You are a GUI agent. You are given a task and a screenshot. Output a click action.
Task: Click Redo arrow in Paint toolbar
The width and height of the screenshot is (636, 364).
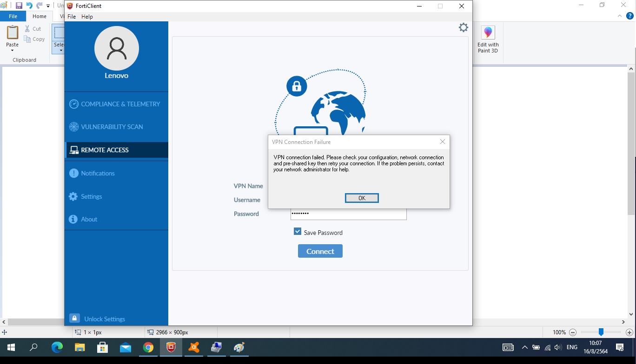[x=40, y=6]
